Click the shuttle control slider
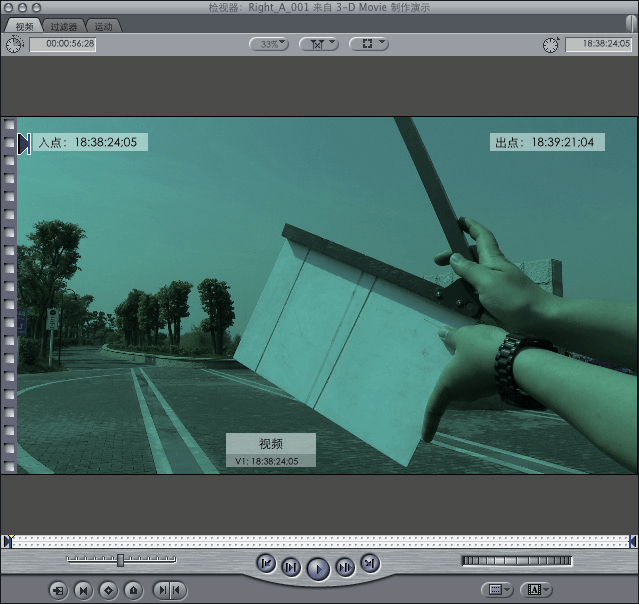The width and height of the screenshot is (639, 604). coord(121,560)
